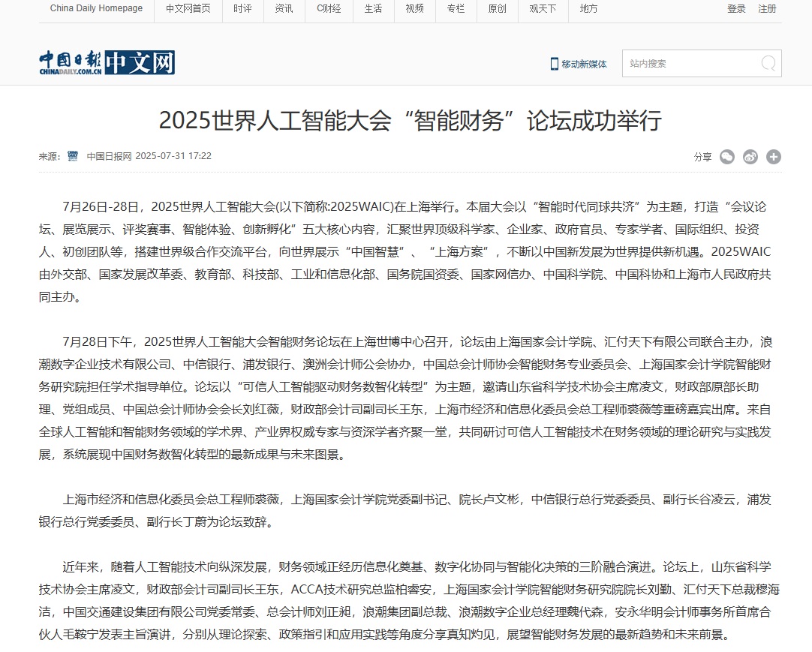This screenshot has width=812, height=652.
Task: Open the 视频 section
Action: pyautogui.click(x=414, y=9)
